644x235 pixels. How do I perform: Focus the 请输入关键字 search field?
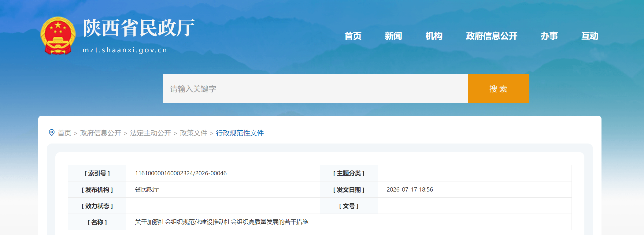[316, 88]
